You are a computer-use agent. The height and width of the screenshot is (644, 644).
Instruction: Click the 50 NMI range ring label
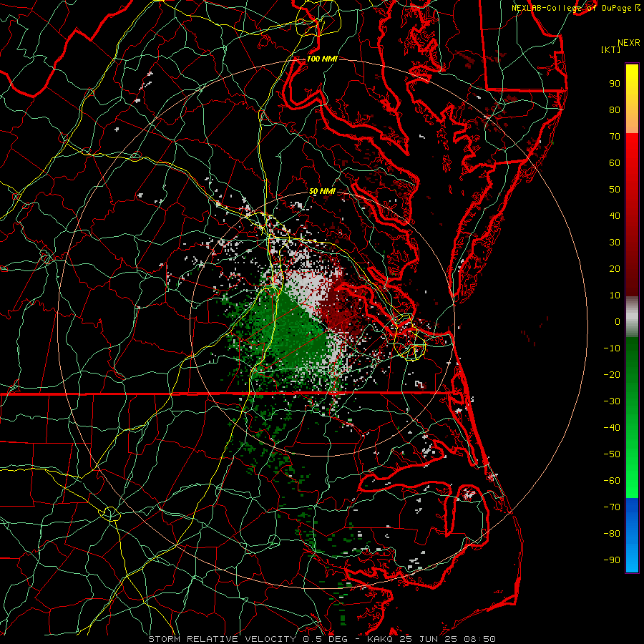coord(322,191)
